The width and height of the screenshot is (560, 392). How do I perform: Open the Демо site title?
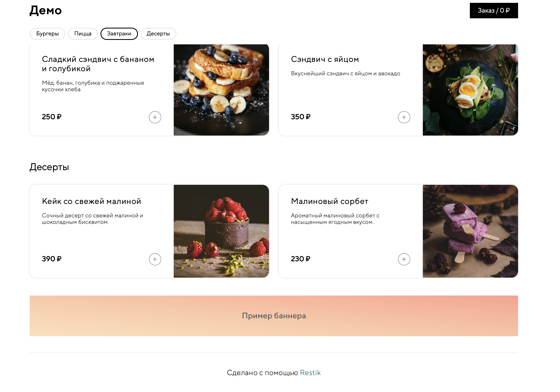coord(46,11)
